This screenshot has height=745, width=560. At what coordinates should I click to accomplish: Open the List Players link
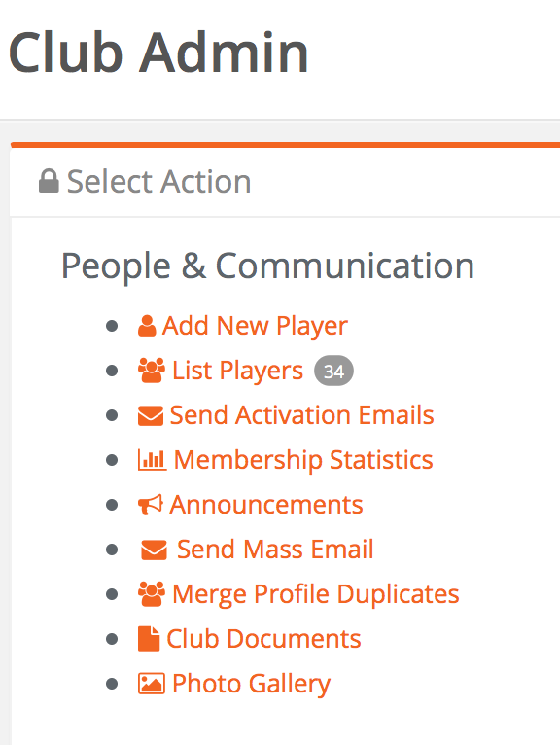[x=237, y=371]
